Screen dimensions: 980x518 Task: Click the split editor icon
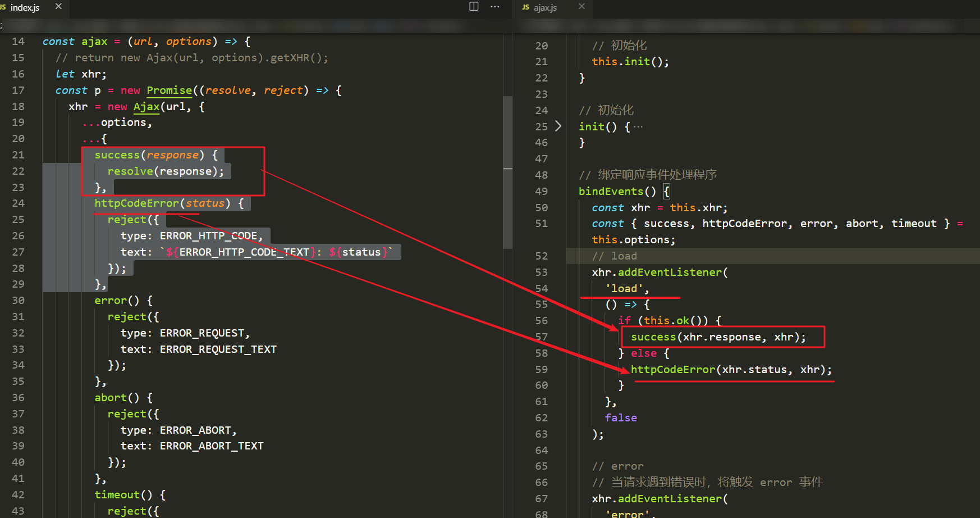point(474,7)
